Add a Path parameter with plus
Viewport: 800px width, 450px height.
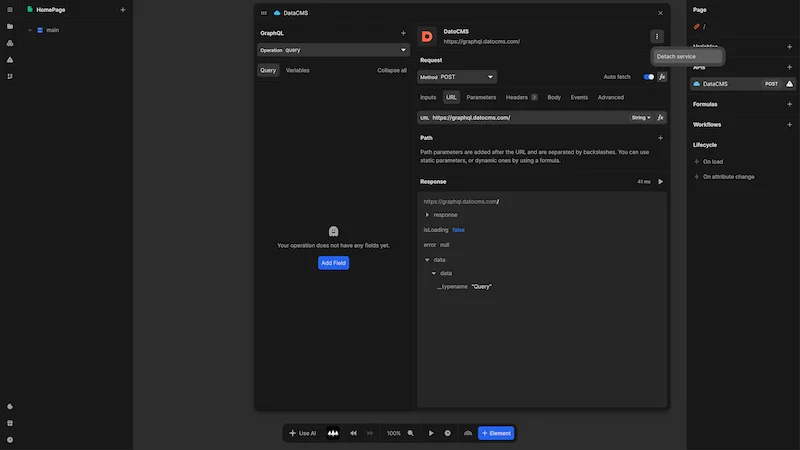point(660,138)
